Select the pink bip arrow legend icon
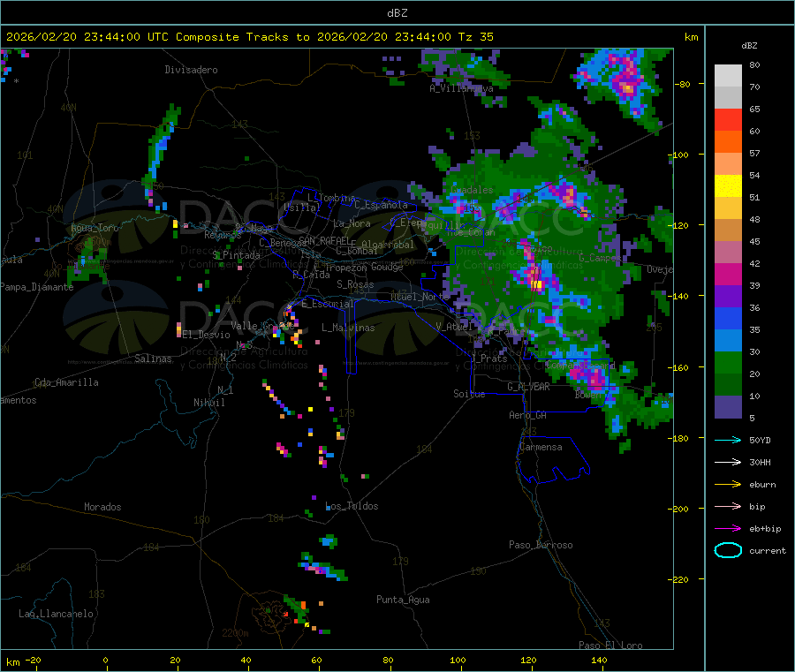 pyautogui.click(x=728, y=506)
